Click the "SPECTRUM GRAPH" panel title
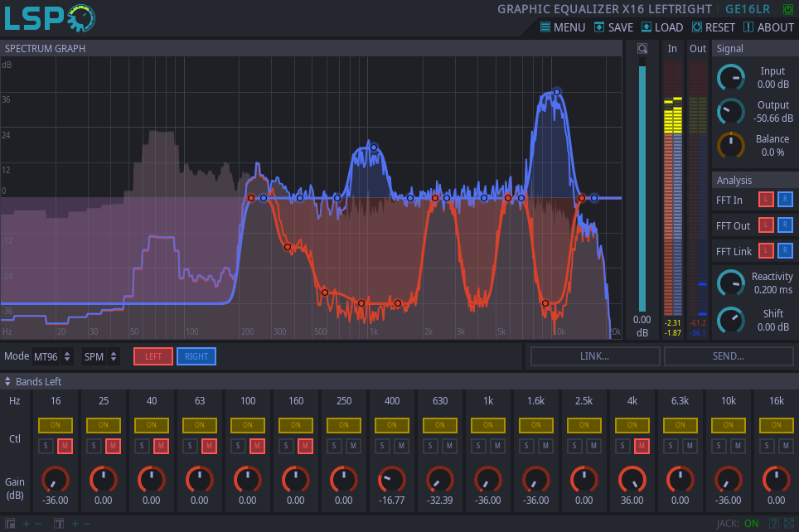This screenshot has width=799, height=532. click(x=45, y=48)
